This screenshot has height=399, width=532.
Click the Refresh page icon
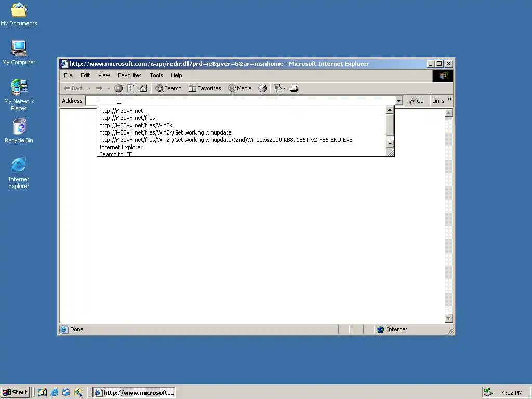pyautogui.click(x=130, y=88)
